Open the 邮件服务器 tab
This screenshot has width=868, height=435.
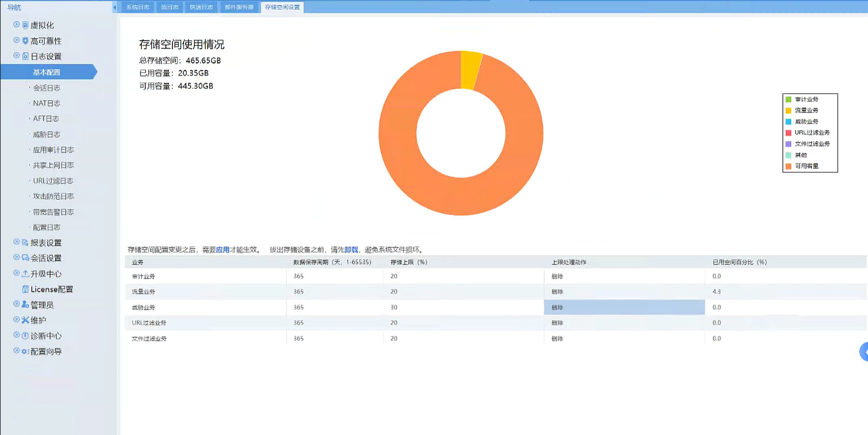(239, 7)
